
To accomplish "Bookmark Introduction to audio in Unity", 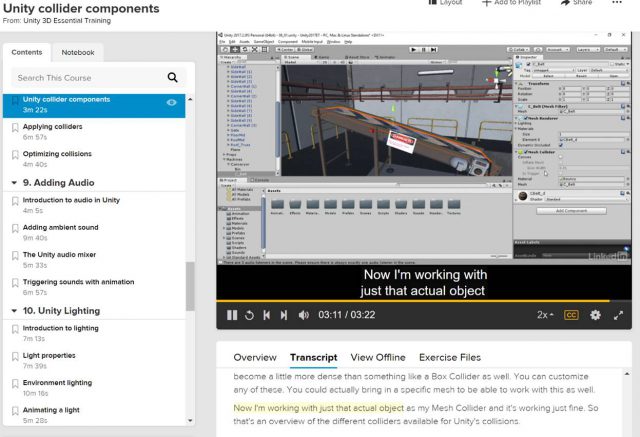I will coord(15,201).
